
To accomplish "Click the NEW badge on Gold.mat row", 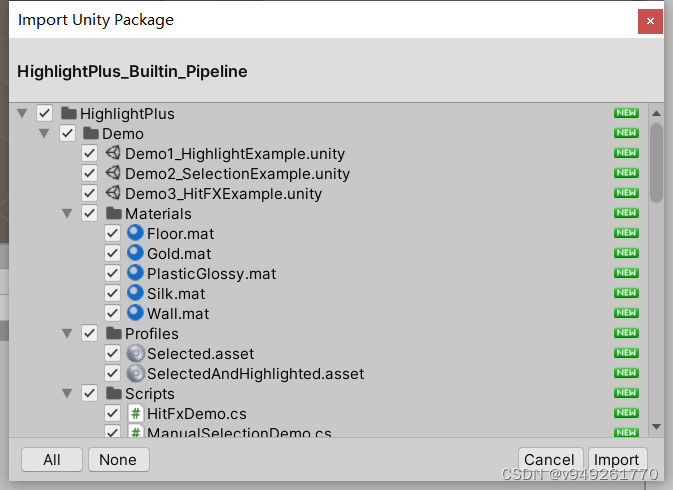I will point(626,253).
